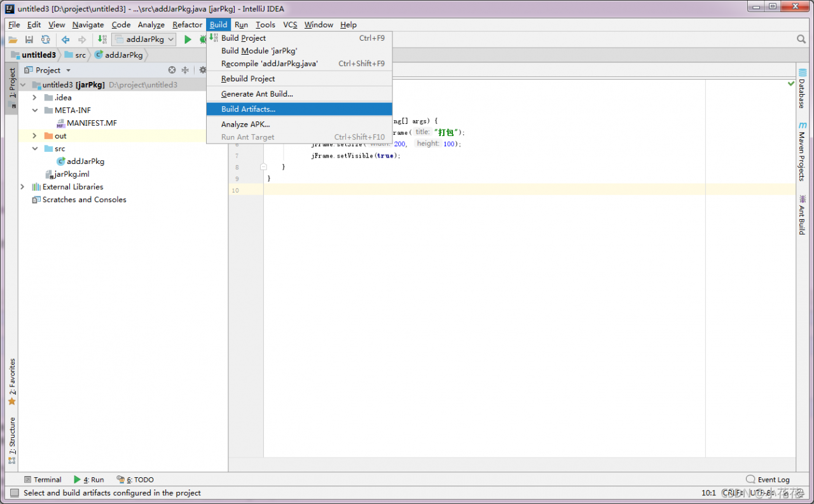The image size is (814, 504).
Task: Click the Search Everywhere magnifier icon
Action: point(801,39)
